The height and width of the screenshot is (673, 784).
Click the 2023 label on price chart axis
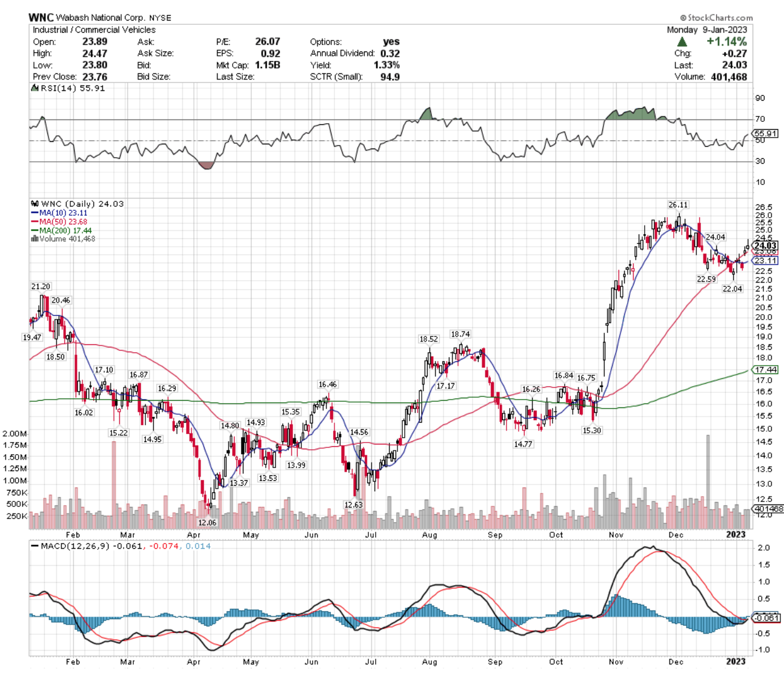(x=736, y=534)
